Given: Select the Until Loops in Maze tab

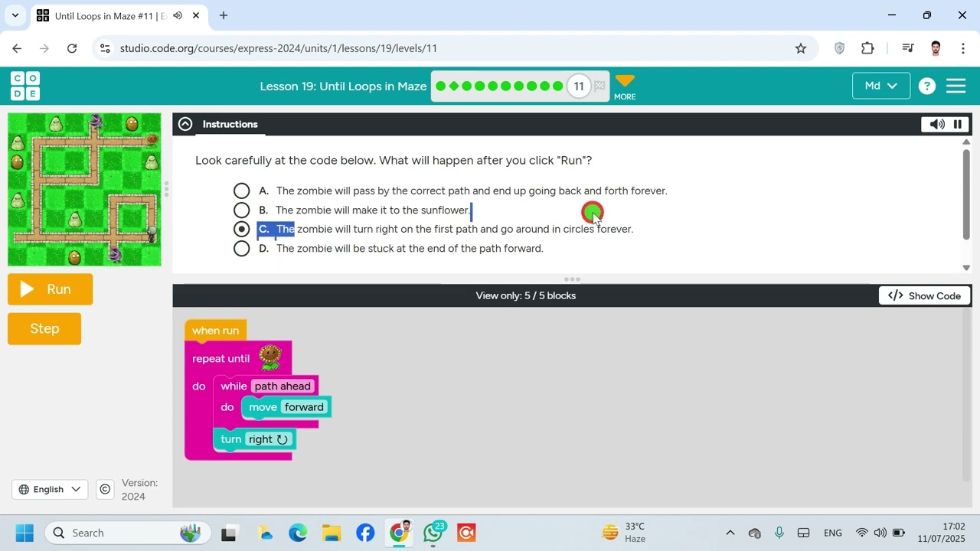Looking at the screenshot, I should coord(119,15).
